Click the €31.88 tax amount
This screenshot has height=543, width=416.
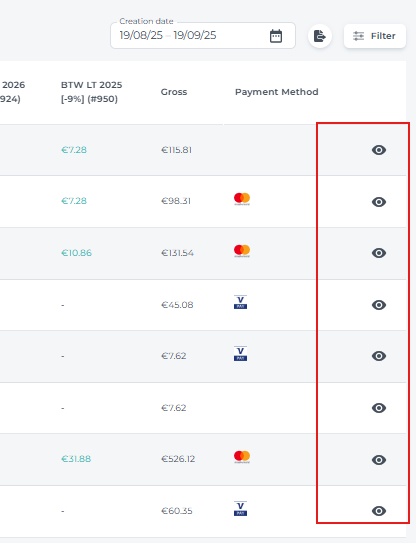pyautogui.click(x=76, y=459)
